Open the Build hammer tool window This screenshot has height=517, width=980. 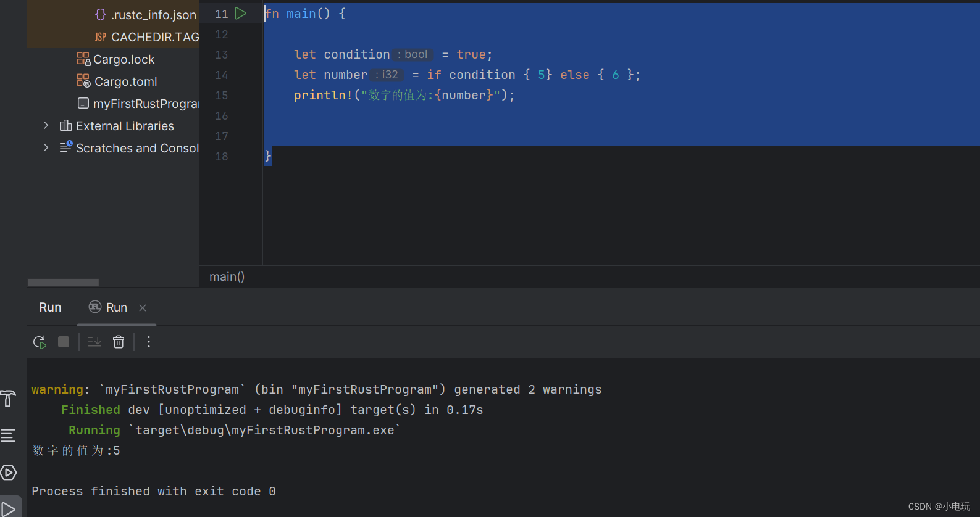click(x=9, y=399)
